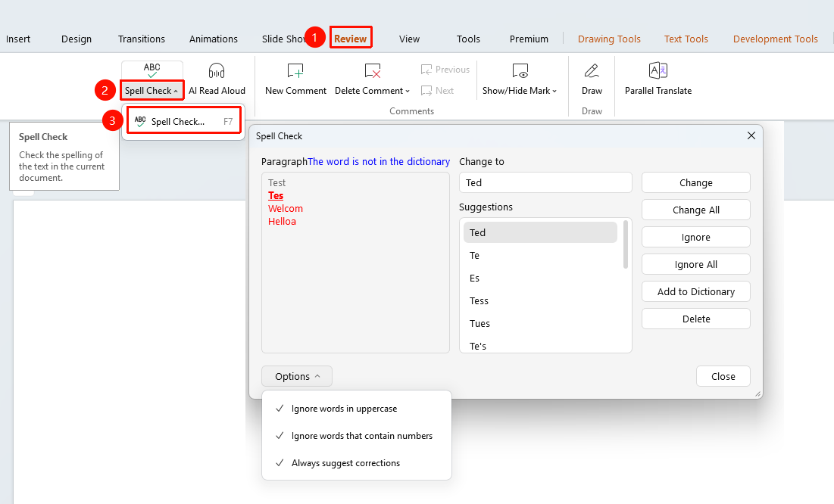Switch to the Insert tab
The width and height of the screenshot is (834, 504).
tap(18, 39)
